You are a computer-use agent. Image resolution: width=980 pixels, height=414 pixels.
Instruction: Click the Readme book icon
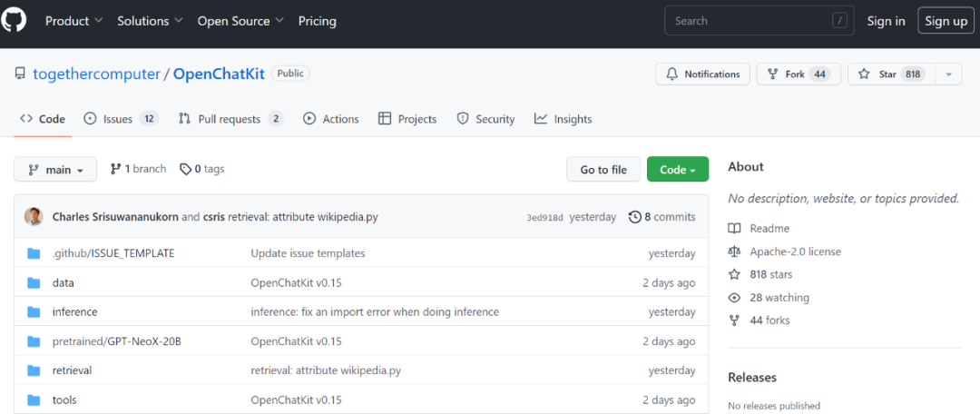(734, 229)
